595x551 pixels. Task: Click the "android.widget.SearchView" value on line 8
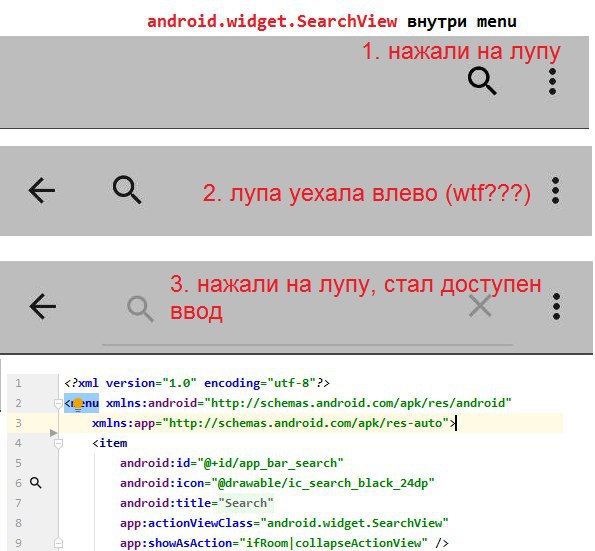point(354,523)
